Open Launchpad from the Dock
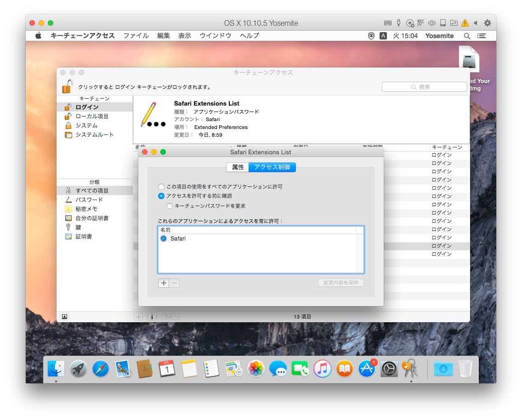The width and height of the screenshot is (522, 420). tap(78, 369)
